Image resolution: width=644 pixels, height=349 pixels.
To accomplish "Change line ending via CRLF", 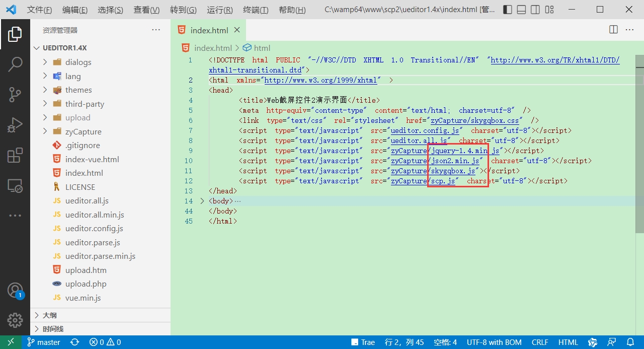I will coord(540,342).
